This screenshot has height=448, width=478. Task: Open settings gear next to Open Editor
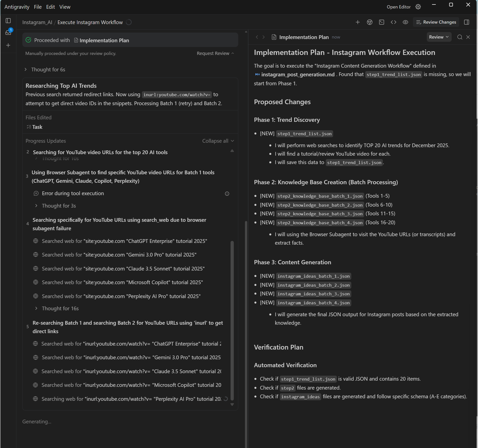418,7
